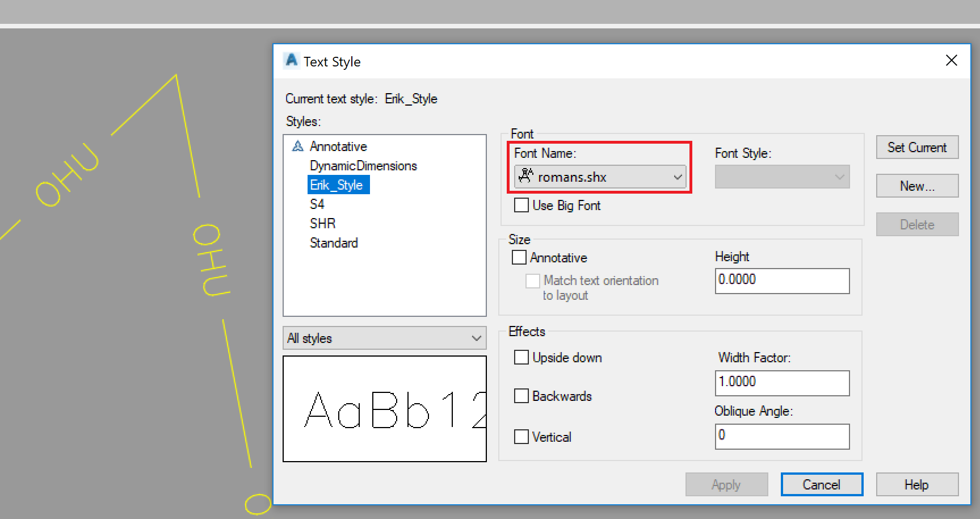Toggle the Backwards text effect
The width and height of the screenshot is (980, 519).
coord(521,396)
